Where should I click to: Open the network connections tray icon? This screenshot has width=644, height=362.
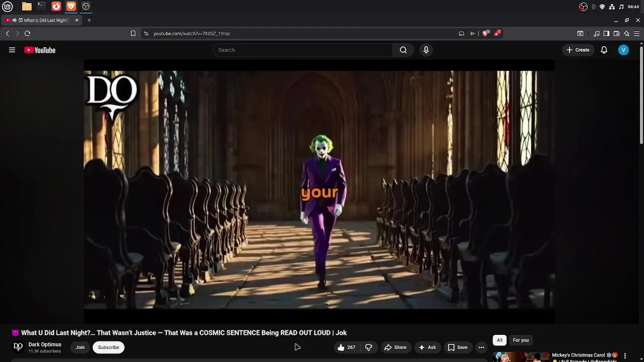[x=612, y=7]
